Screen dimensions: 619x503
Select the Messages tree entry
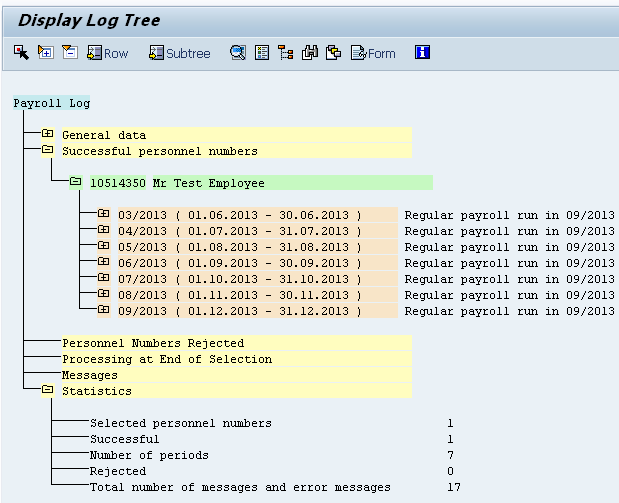(90, 375)
